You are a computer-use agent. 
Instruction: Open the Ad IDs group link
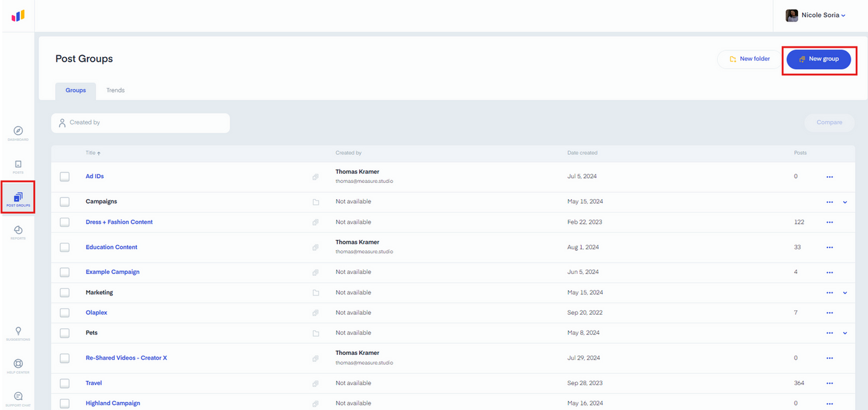[x=95, y=177]
